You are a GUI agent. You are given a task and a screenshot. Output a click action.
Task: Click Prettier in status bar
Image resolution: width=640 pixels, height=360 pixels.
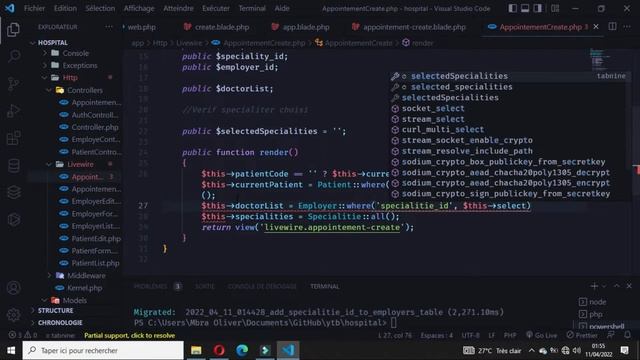582,335
